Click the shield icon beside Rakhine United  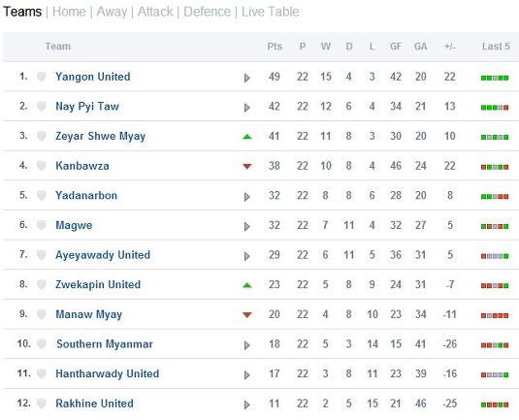tap(42, 404)
